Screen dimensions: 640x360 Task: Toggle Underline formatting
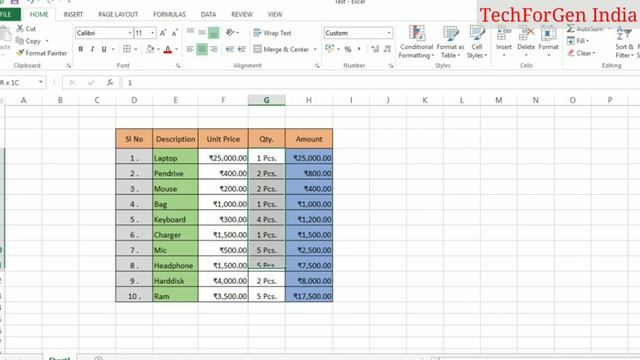click(104, 49)
